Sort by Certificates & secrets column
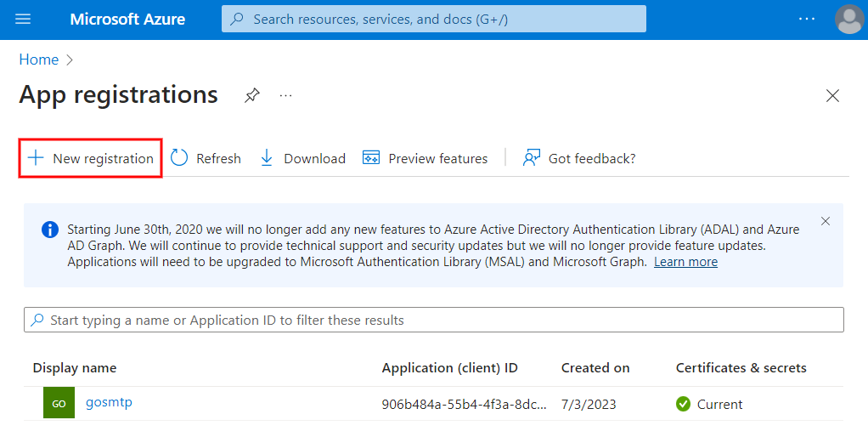The width and height of the screenshot is (868, 437). (741, 368)
